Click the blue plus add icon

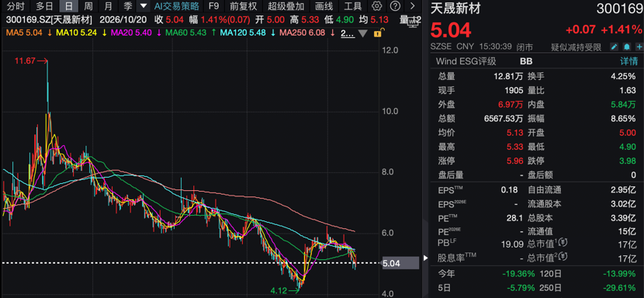click(639, 47)
